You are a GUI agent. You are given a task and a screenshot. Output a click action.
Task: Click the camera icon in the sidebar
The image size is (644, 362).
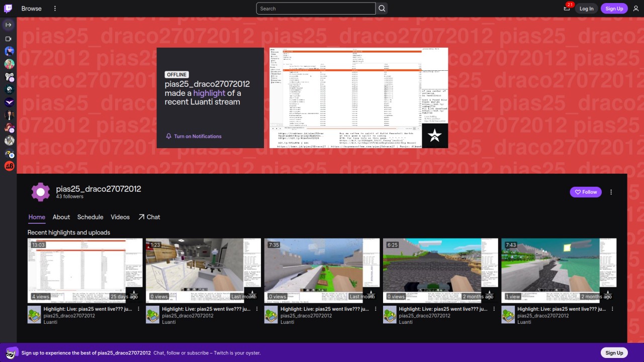pos(9,39)
